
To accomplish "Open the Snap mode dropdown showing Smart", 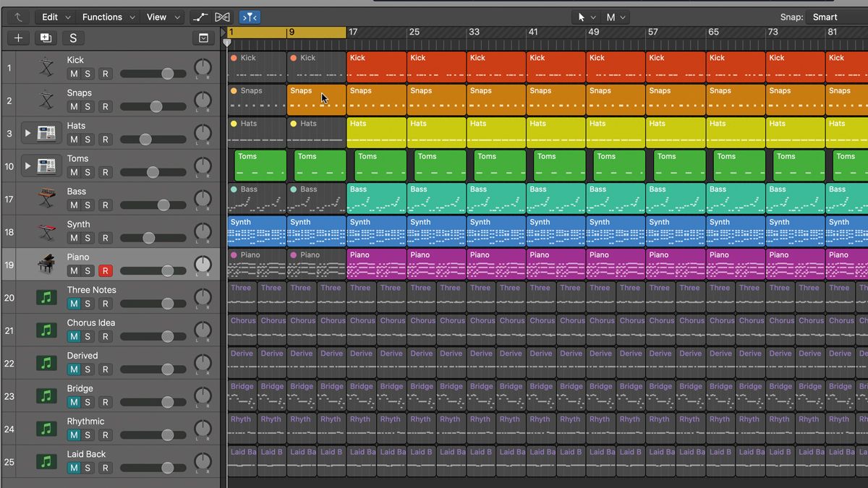I will pos(827,17).
